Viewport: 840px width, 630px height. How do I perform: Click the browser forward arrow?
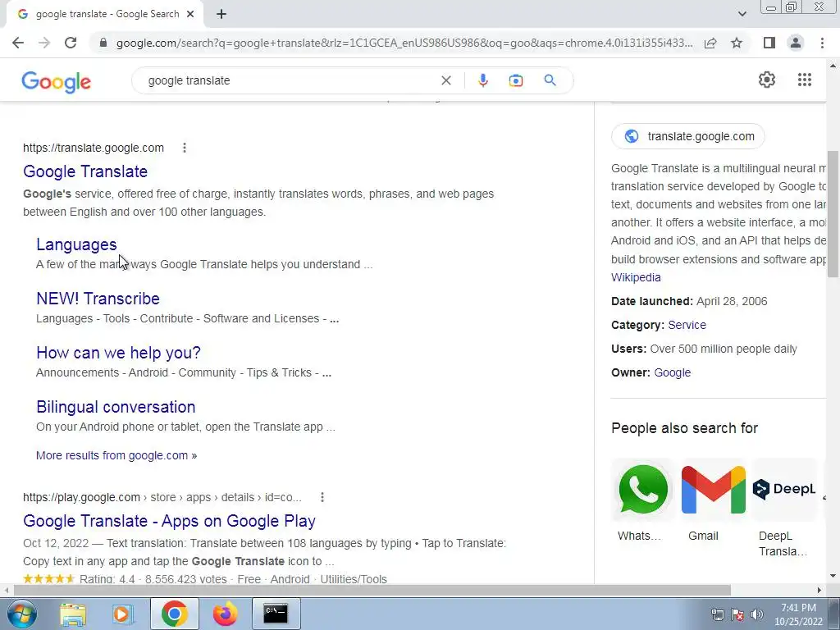44,43
